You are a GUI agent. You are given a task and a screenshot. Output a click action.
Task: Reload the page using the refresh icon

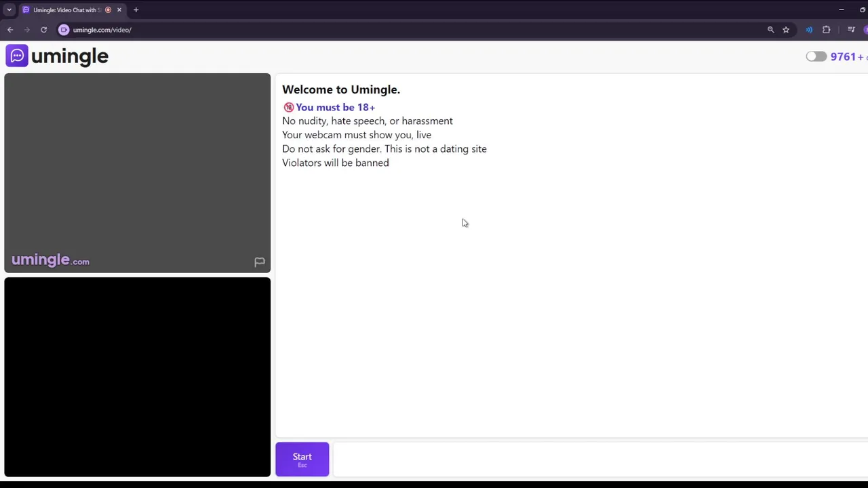(x=43, y=30)
